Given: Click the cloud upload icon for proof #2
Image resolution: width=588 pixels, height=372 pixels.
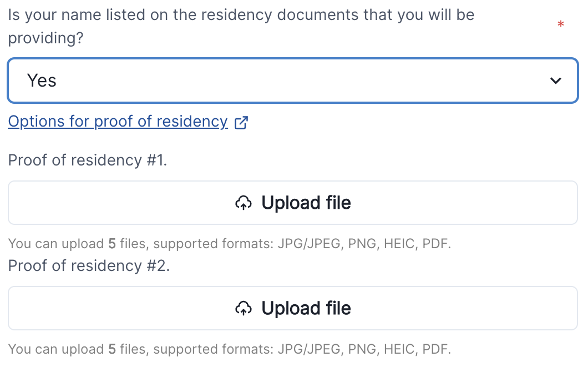Looking at the screenshot, I should click(244, 309).
